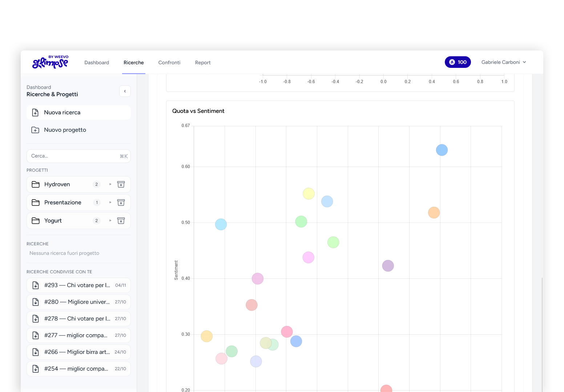The image size is (564, 392).
Task: Click the trash icon beside the Yogurt project
Action: coord(121,220)
